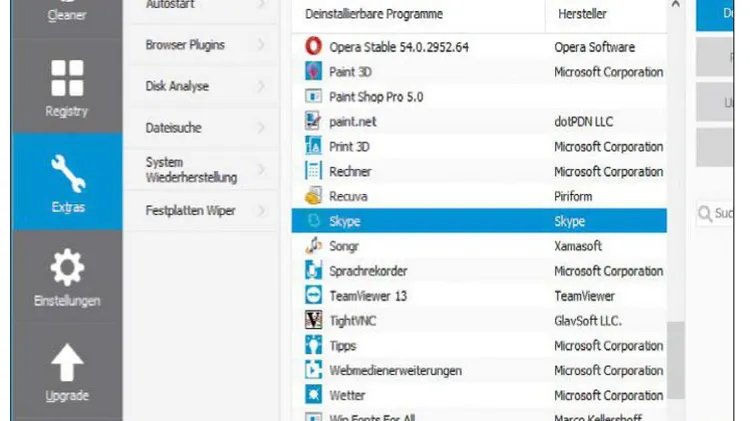Select the paint.net entry
The width and height of the screenshot is (750, 421).
point(479,122)
